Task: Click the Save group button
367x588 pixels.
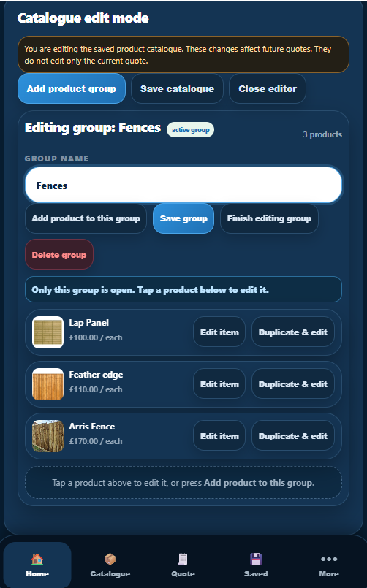Action: (x=183, y=218)
